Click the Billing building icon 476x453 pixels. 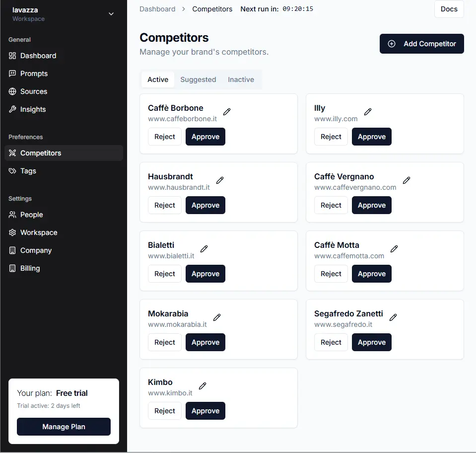[x=12, y=268]
